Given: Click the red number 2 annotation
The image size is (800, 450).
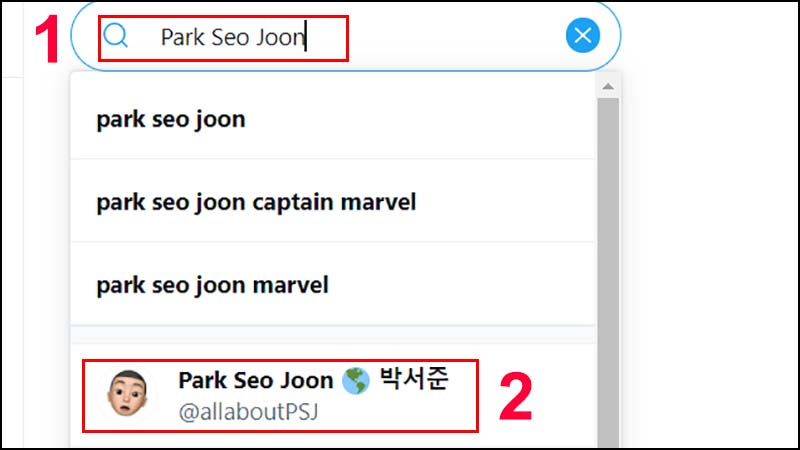Looking at the screenshot, I should tap(516, 396).
